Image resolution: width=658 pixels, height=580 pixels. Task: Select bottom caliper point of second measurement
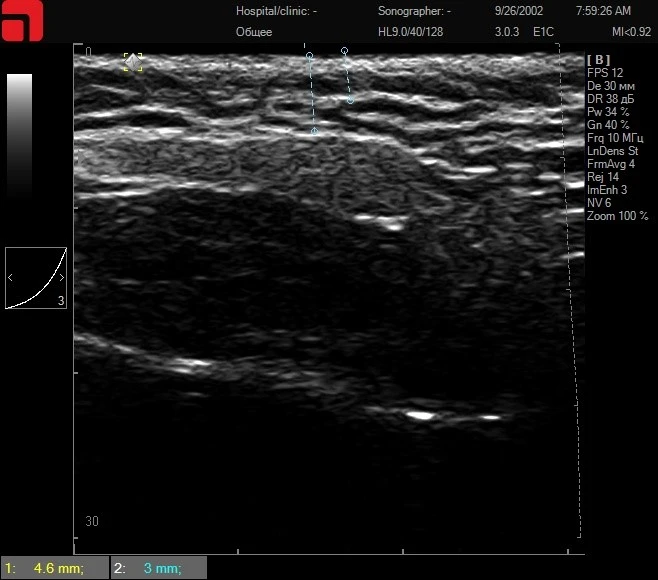pyautogui.click(x=350, y=100)
